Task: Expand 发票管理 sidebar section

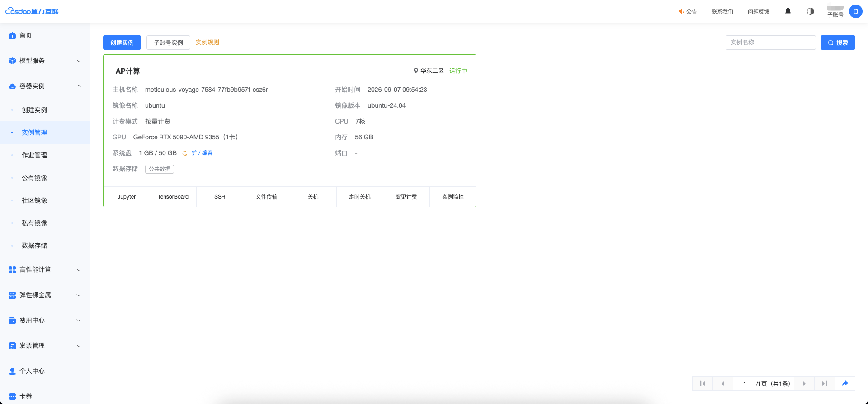Action: point(45,346)
